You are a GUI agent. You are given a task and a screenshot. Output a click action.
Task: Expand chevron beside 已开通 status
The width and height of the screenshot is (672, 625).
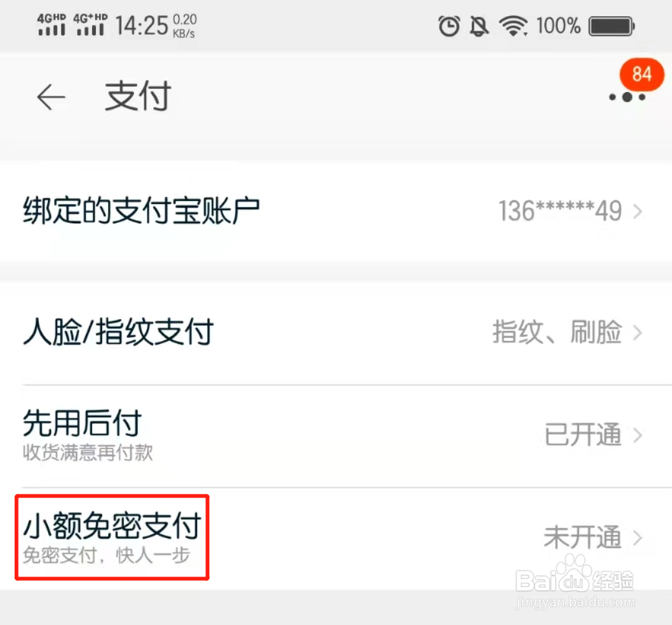point(638,435)
